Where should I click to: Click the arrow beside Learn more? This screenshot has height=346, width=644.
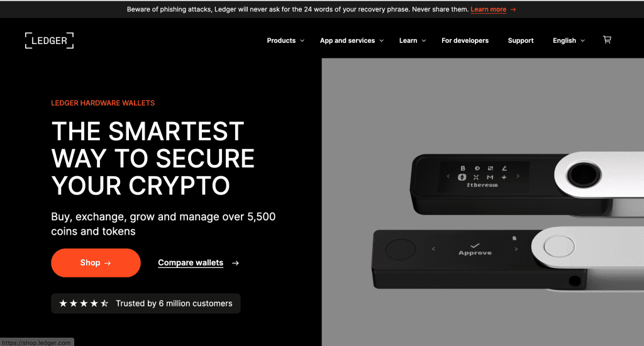(x=513, y=9)
